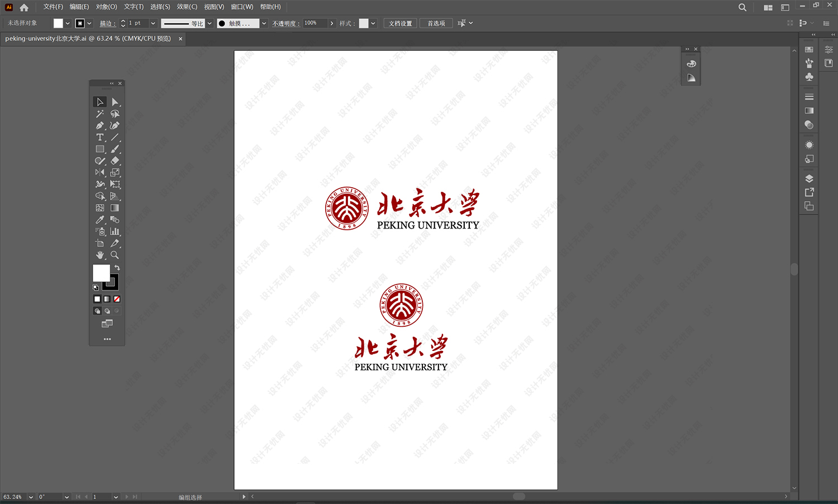This screenshot has height=504, width=838.
Task: Open the Brushes panel icon
Action: coord(809,63)
